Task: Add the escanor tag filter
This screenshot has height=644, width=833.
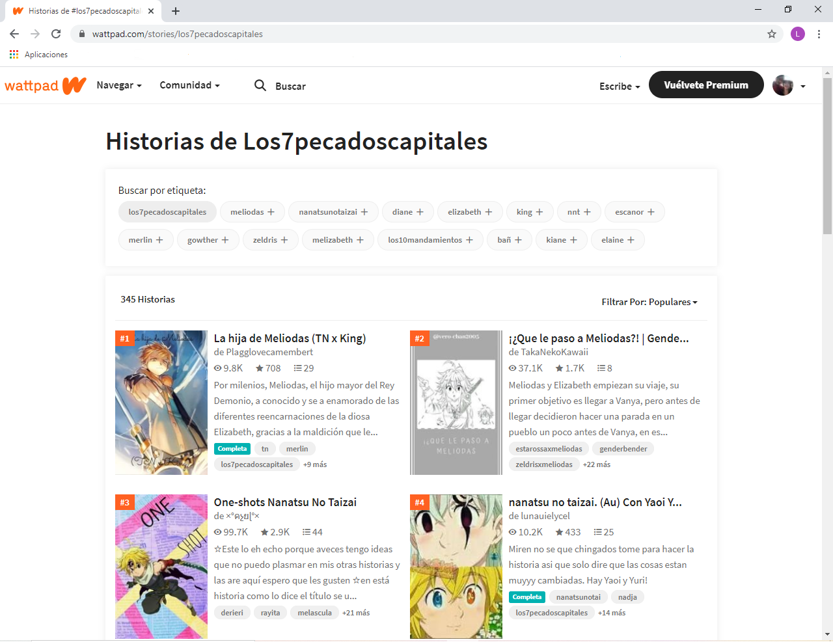Action: point(635,212)
